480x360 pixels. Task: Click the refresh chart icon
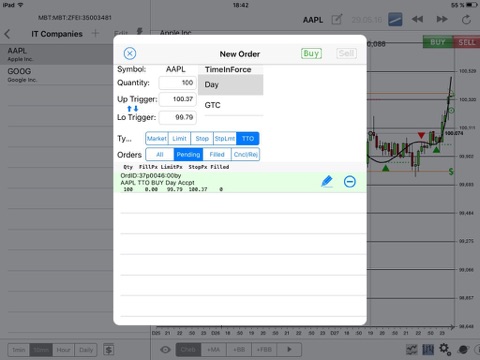click(466, 20)
